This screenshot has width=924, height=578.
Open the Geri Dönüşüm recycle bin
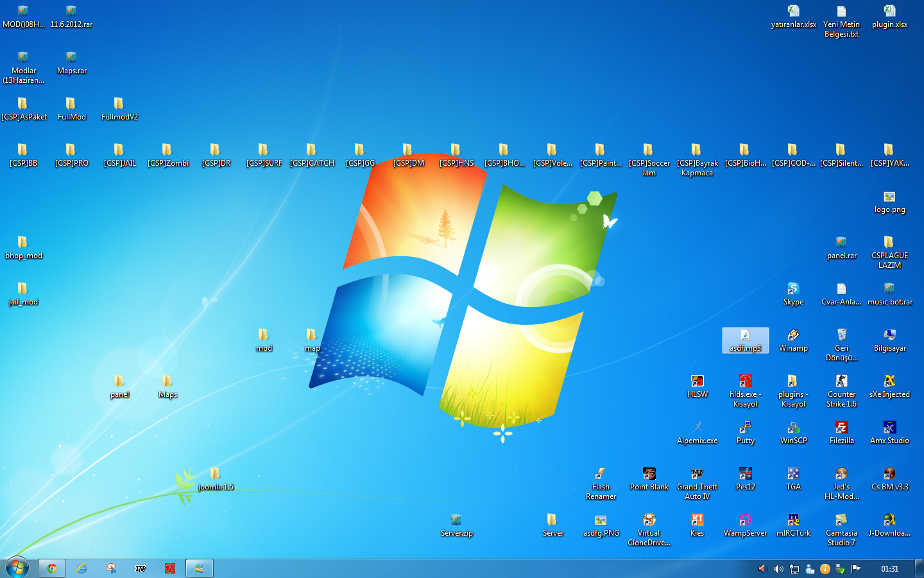pyautogui.click(x=842, y=344)
